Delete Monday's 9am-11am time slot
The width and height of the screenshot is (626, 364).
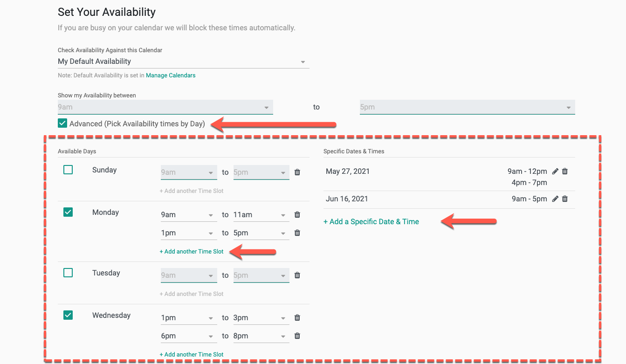(297, 214)
